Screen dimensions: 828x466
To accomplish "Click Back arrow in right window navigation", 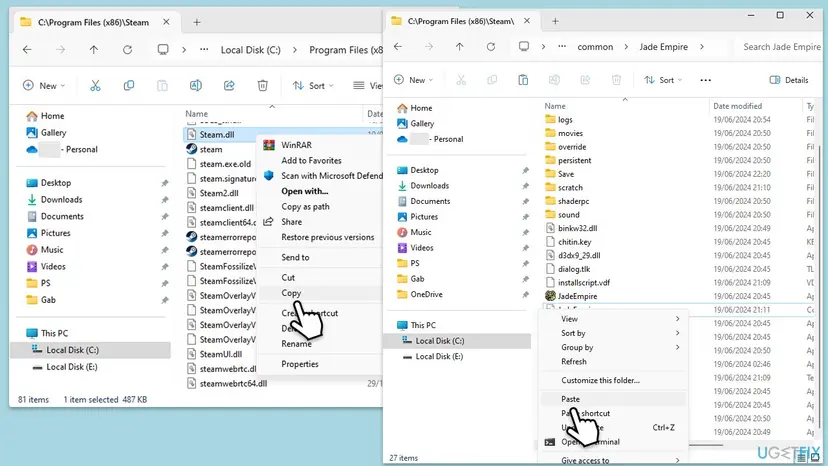I will coord(398,46).
